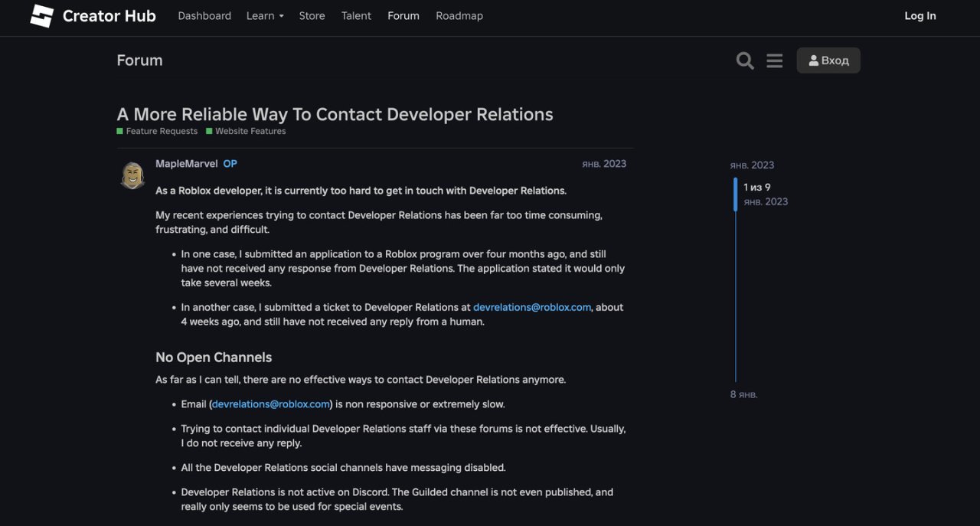Go to the Store nav item
This screenshot has height=526, width=980.
coord(312,16)
